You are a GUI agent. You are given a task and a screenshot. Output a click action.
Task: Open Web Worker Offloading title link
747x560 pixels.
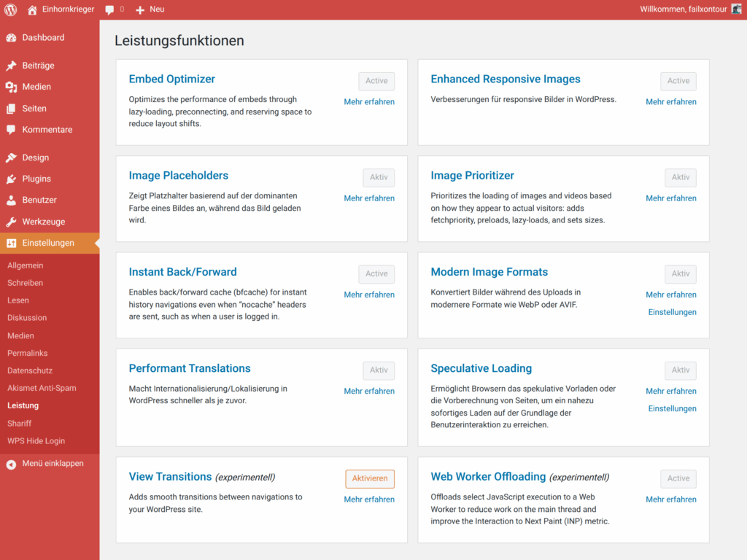pyautogui.click(x=488, y=477)
